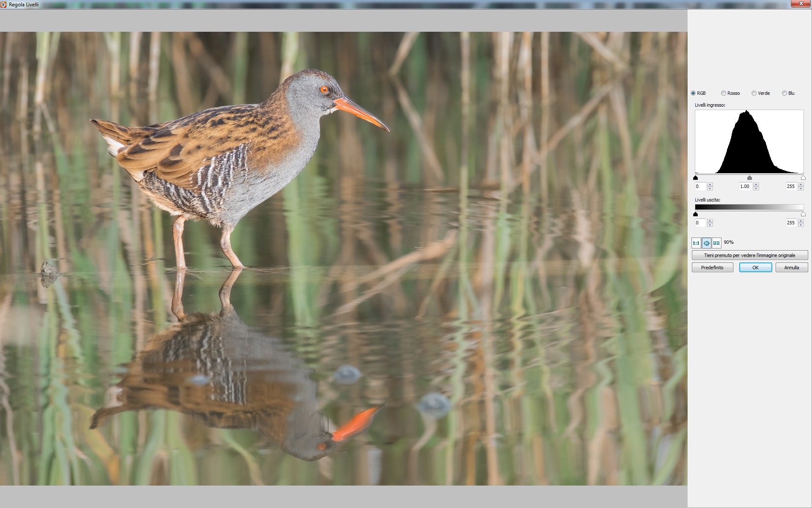Enable side-by-side comparison view icon
The height and width of the screenshot is (508, 812).
pyautogui.click(x=716, y=243)
